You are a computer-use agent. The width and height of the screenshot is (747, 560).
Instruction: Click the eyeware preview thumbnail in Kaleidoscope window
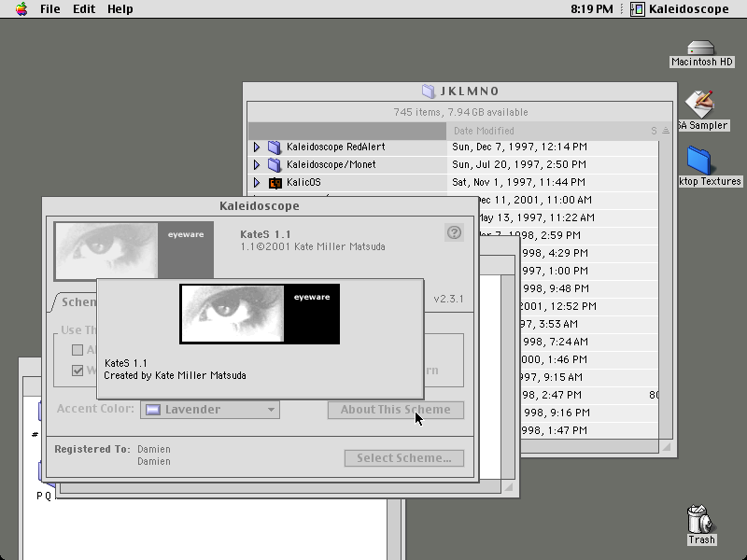pyautogui.click(x=134, y=250)
